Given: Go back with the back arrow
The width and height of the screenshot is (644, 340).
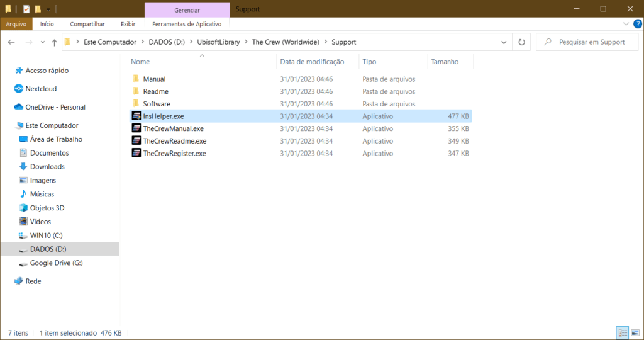Looking at the screenshot, I should point(11,42).
